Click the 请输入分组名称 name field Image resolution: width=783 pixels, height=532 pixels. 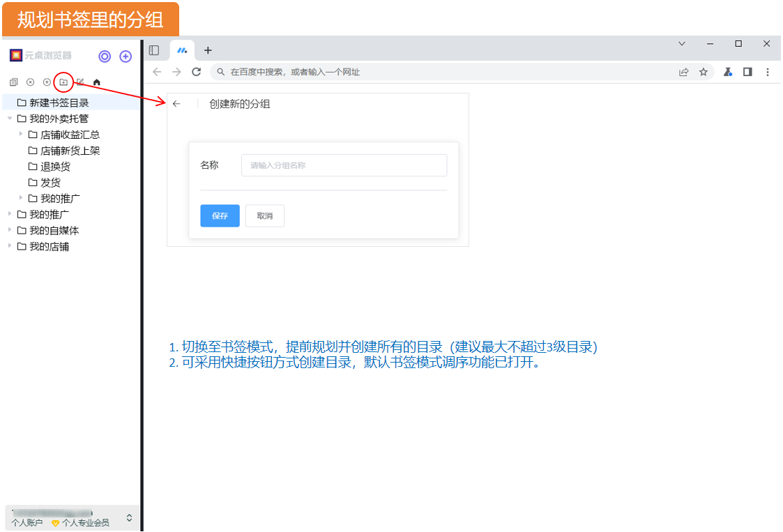click(x=344, y=165)
